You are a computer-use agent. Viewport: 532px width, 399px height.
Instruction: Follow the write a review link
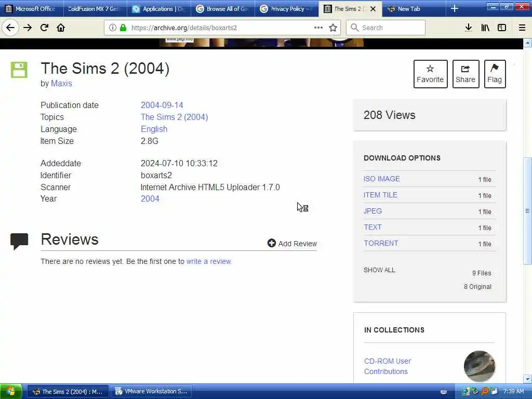209,261
